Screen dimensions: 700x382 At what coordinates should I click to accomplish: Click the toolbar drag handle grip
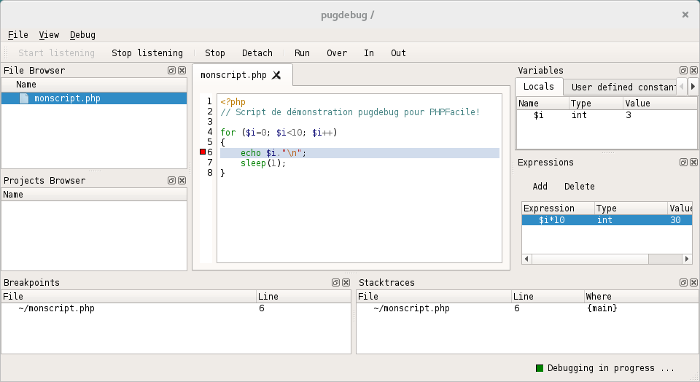5,53
